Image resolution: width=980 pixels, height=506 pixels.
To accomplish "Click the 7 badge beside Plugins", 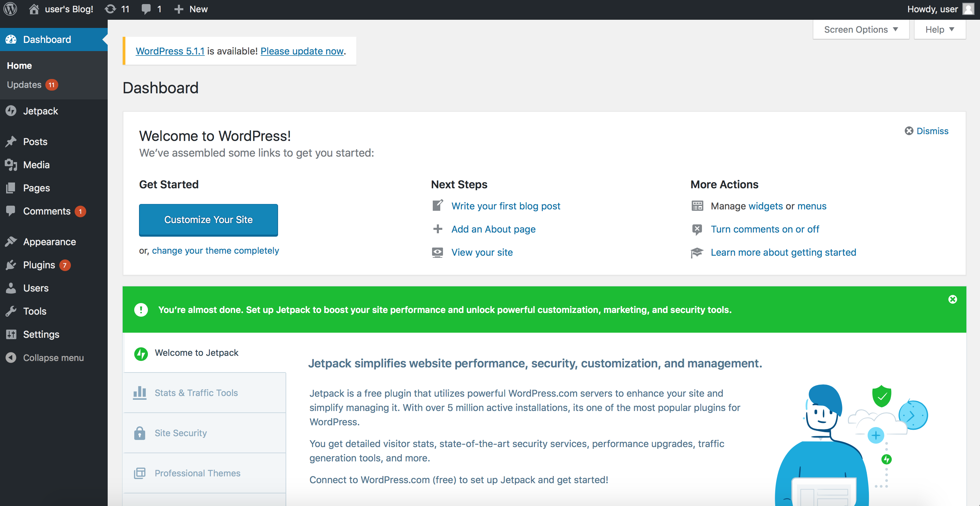I will pos(65,265).
